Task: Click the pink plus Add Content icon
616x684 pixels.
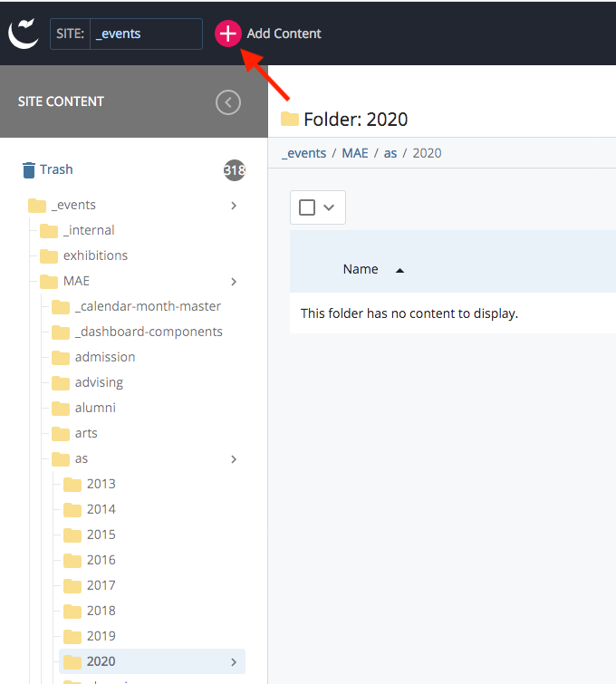Action: coord(227,34)
